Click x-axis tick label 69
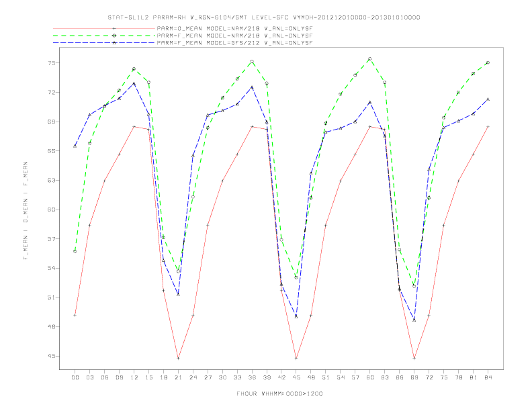This screenshot has width=532, height=411. [x=414, y=377]
